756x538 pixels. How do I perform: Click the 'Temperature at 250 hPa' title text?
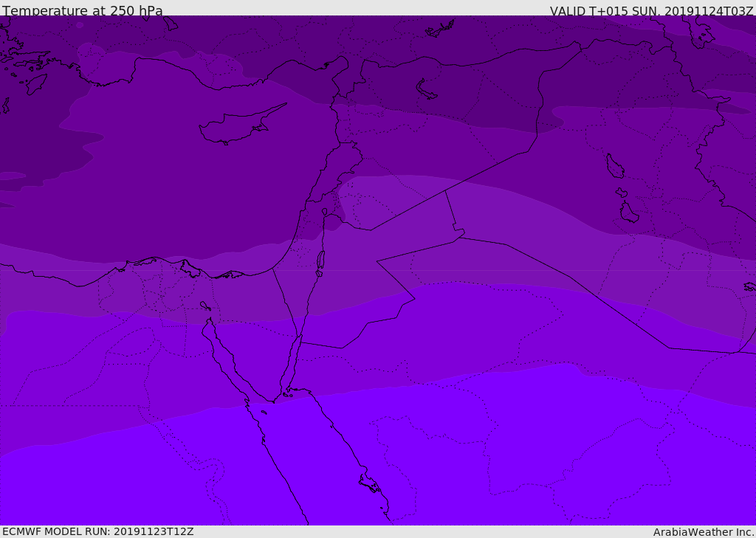(83, 10)
